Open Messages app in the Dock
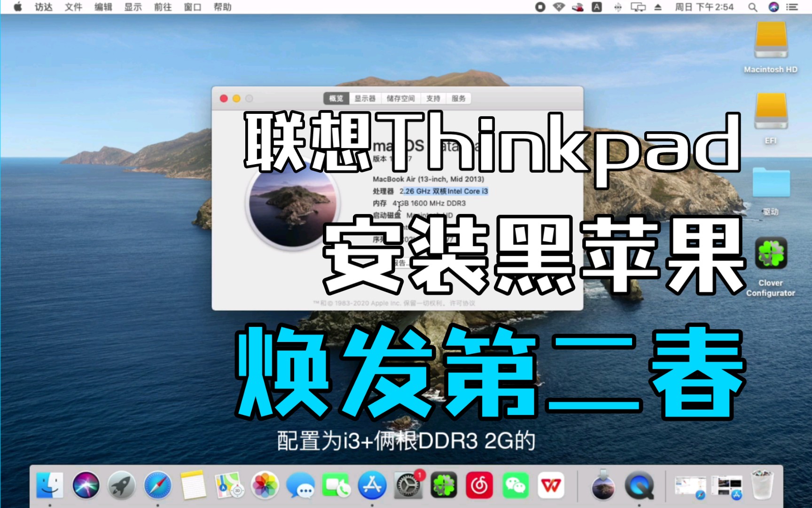The width and height of the screenshot is (812, 508). click(301, 485)
